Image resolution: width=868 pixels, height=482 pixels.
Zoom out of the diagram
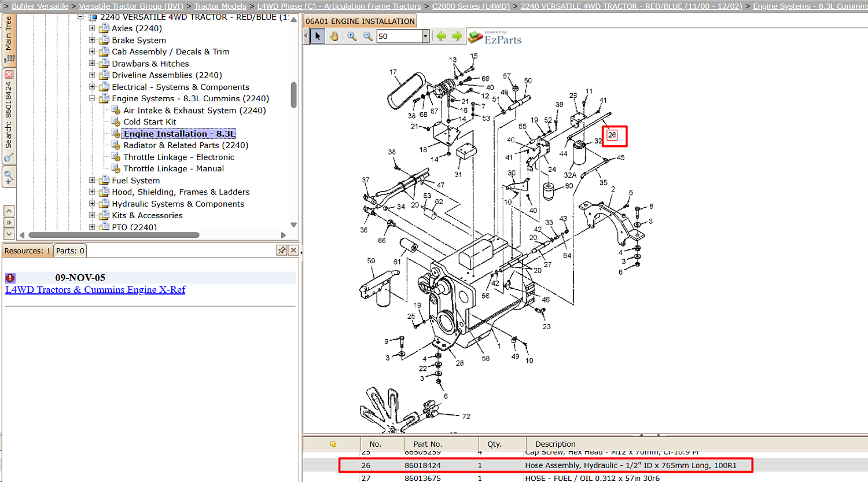[367, 36]
